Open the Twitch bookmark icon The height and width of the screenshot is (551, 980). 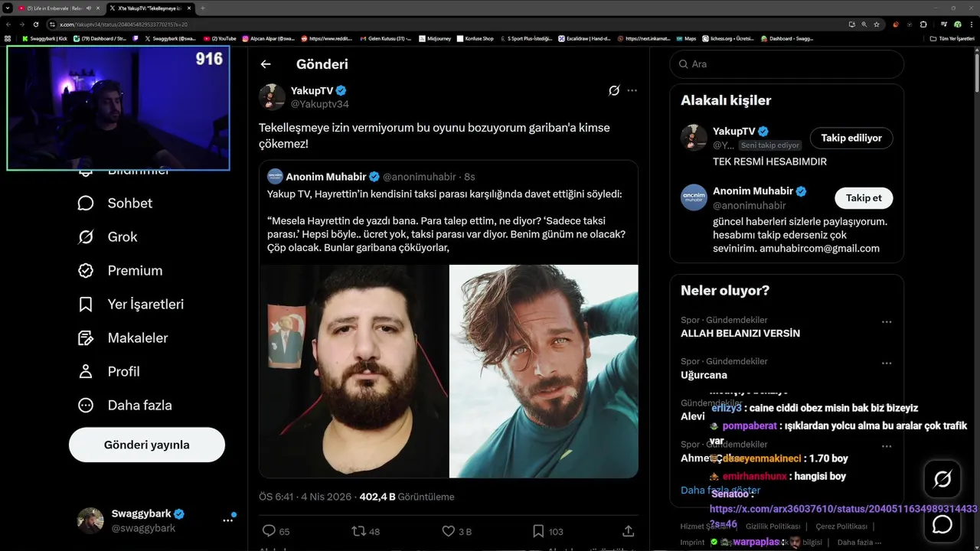coord(136,38)
